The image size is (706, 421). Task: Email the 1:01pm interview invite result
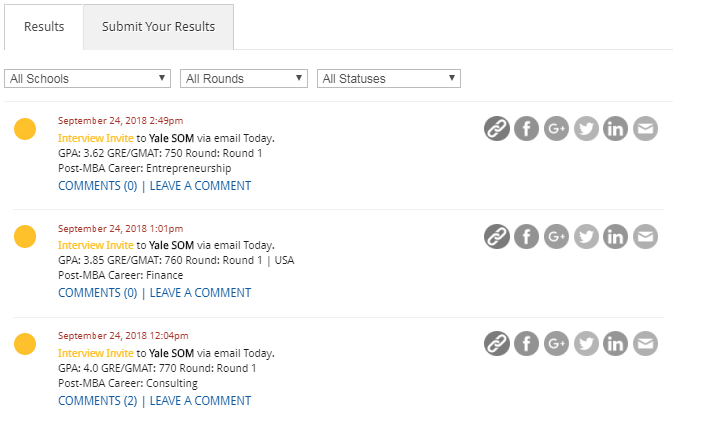point(646,236)
